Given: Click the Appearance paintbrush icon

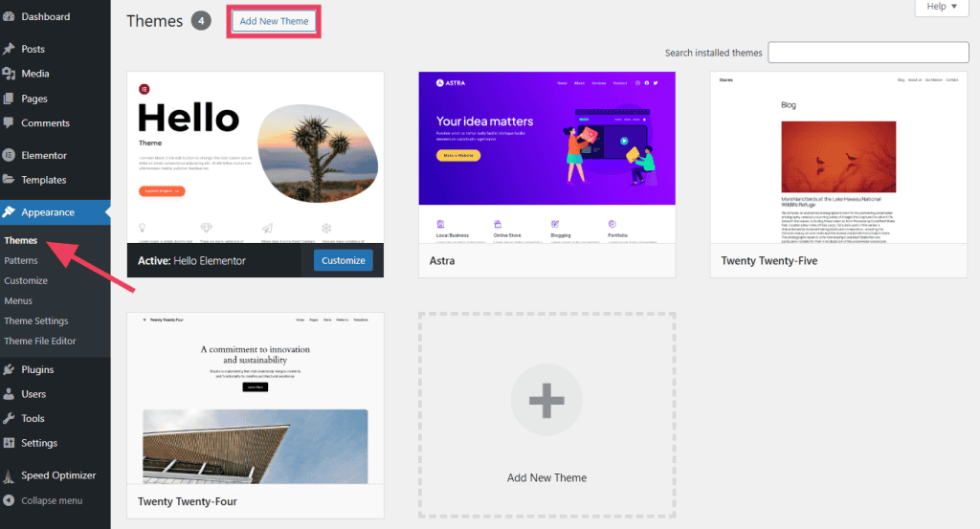Looking at the screenshot, I should click(9, 212).
